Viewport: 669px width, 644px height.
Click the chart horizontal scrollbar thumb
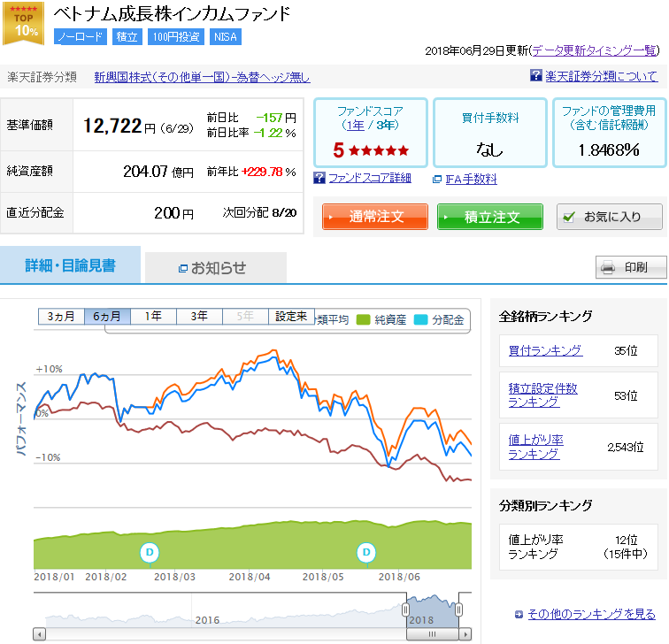[x=433, y=634]
